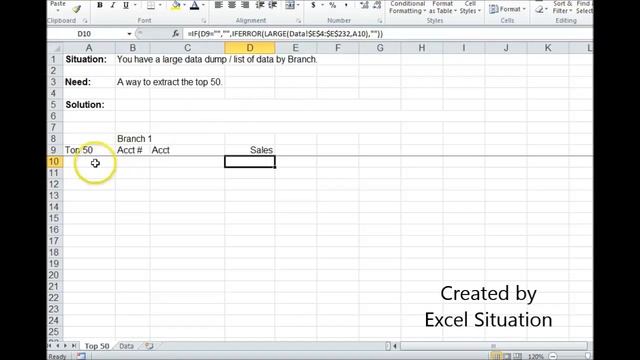640x360 pixels.
Task: Open Sort & Filter dropdown
Action: point(562,7)
